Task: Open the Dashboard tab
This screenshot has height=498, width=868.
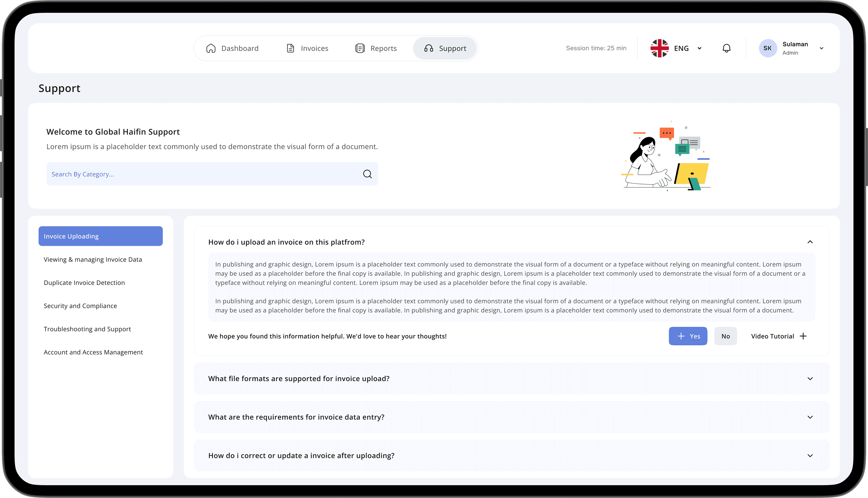Action: [x=232, y=48]
